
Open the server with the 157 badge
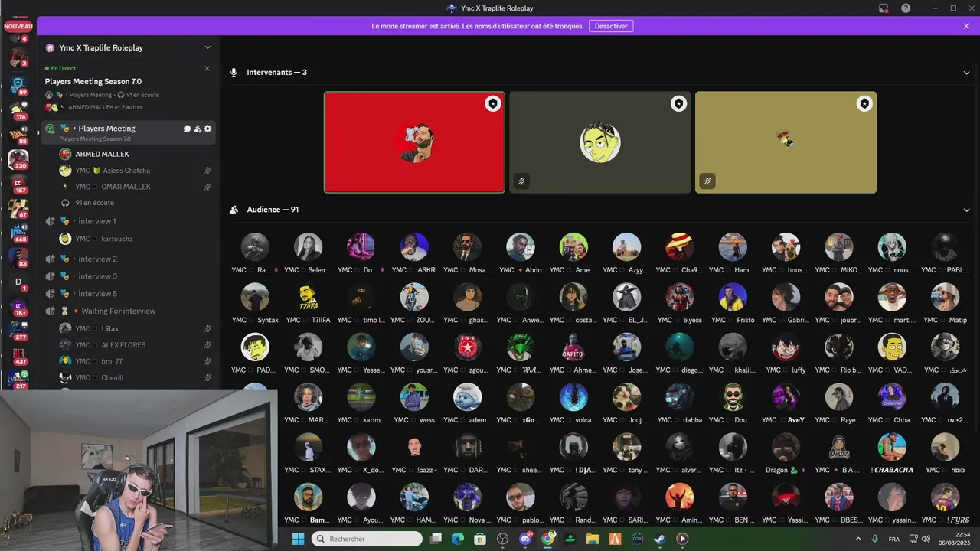[x=18, y=183]
